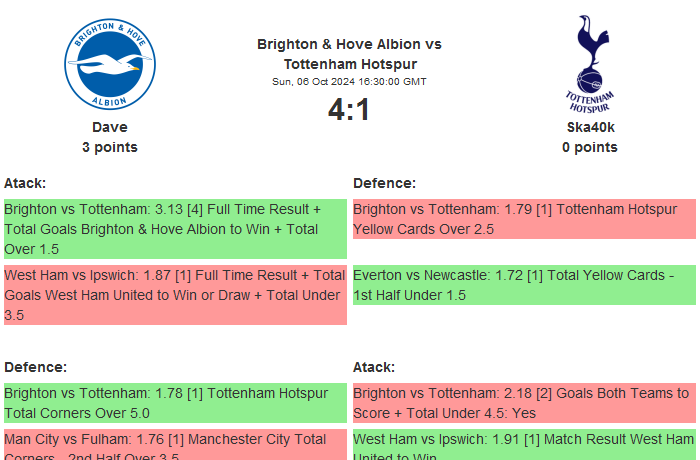This screenshot has width=700, height=460.
Task: Click Ska40k's 0 points label
Action: [x=590, y=147]
